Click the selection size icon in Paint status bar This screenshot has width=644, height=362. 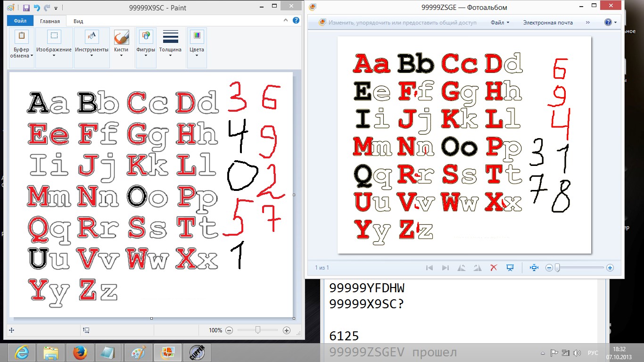click(86, 330)
